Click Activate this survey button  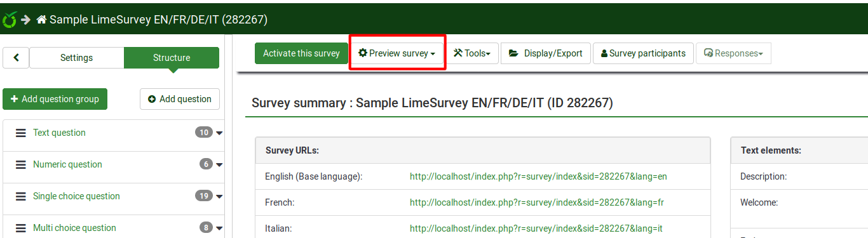tap(301, 53)
